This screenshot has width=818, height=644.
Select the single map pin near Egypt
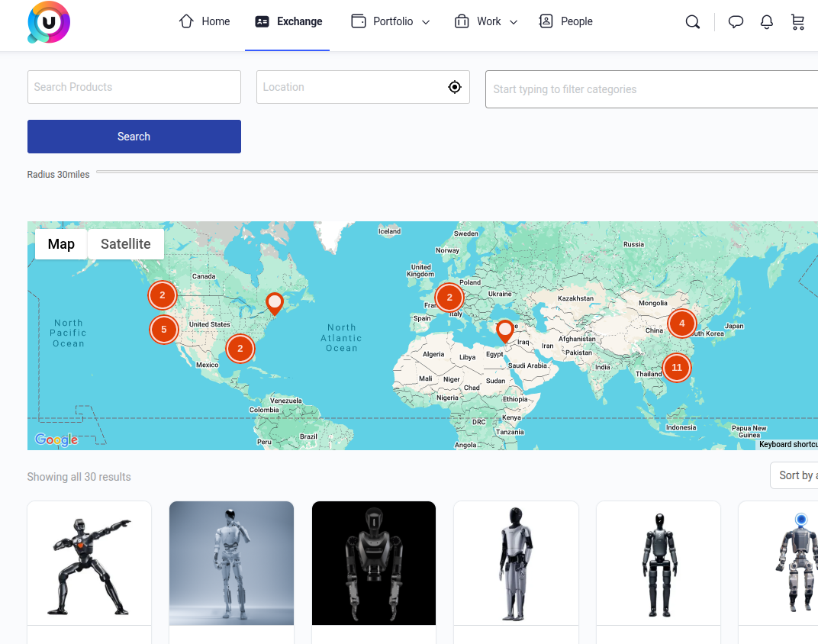click(504, 330)
